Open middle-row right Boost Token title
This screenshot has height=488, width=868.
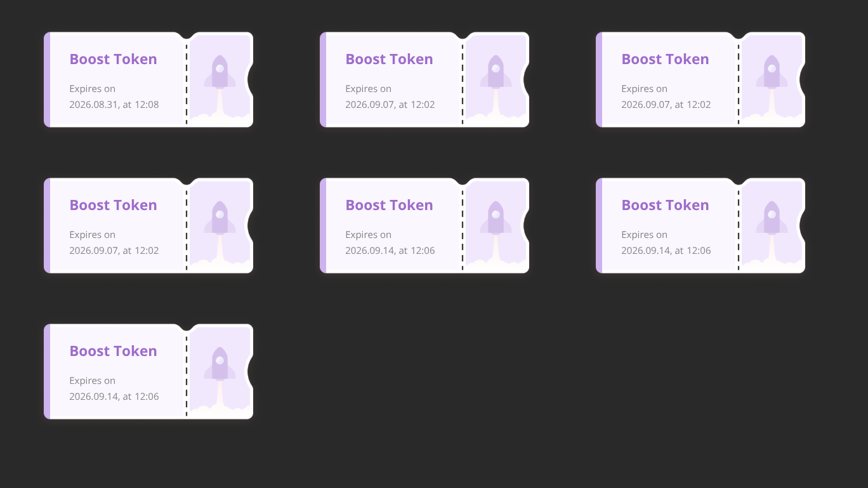(665, 205)
